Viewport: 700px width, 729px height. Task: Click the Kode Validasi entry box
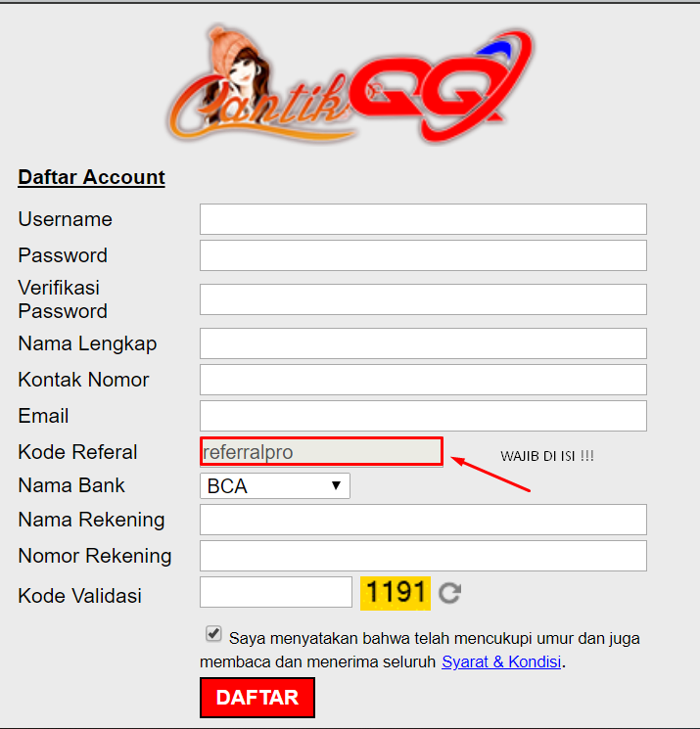pyautogui.click(x=276, y=592)
